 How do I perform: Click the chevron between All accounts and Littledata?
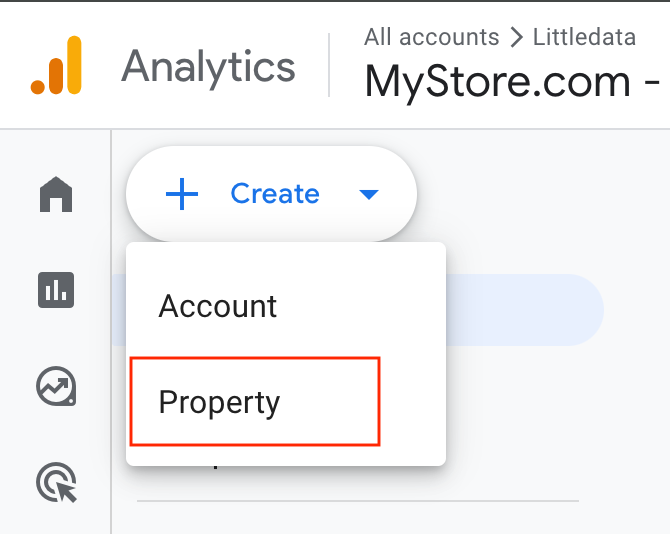point(516,37)
